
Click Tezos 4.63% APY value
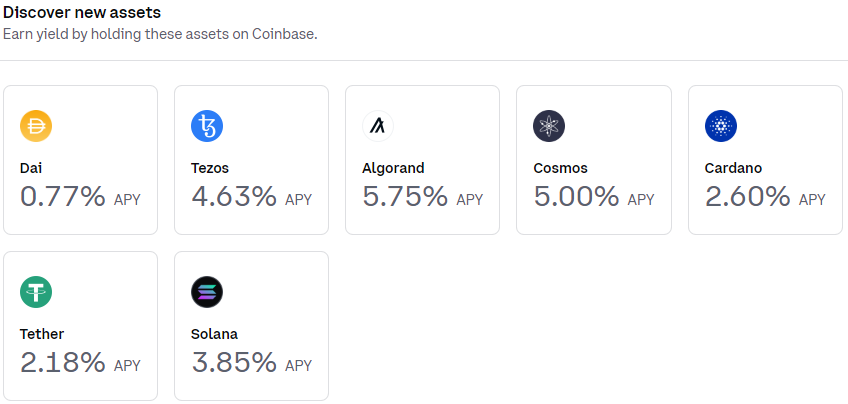[233, 197]
